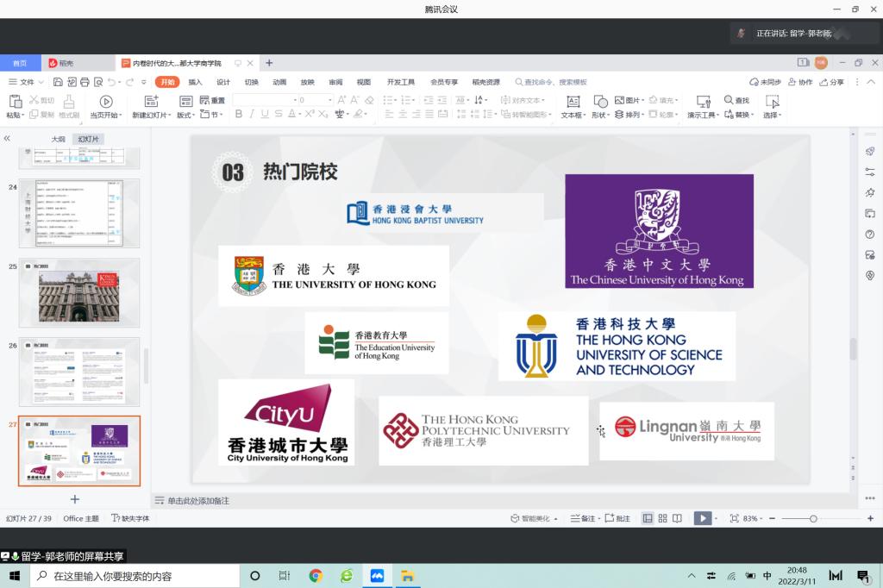Open the star icon in right sidebar
Viewport: 883px width, 588px height.
coord(870,192)
